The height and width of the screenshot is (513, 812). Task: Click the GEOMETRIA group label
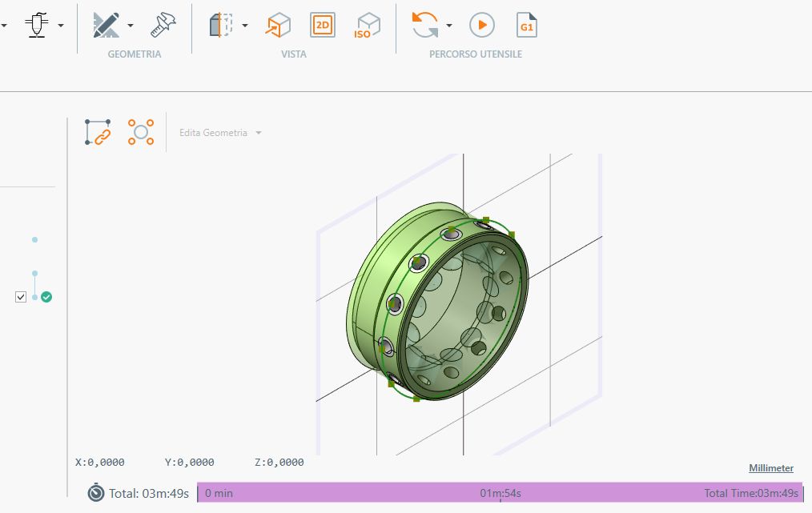pyautogui.click(x=134, y=54)
